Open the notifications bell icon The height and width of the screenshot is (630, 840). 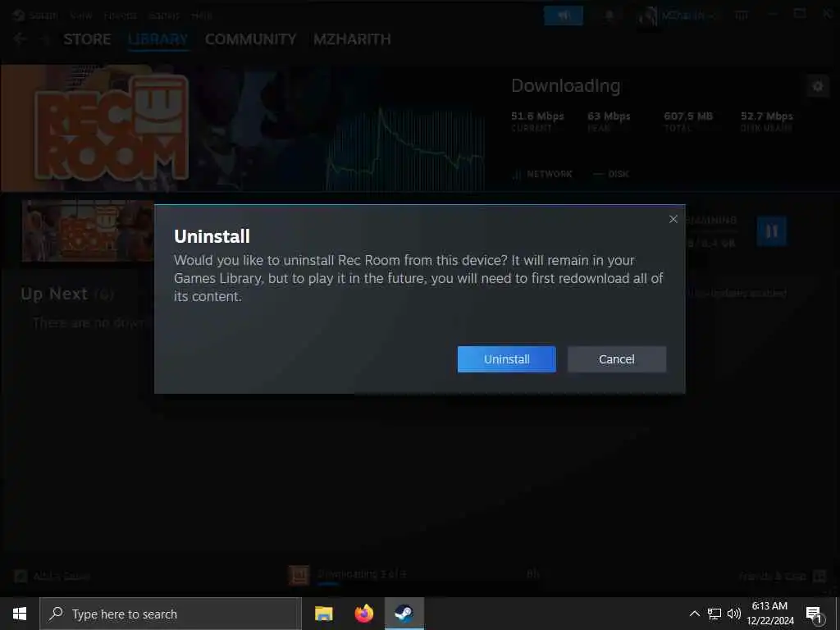pyautogui.click(x=609, y=16)
